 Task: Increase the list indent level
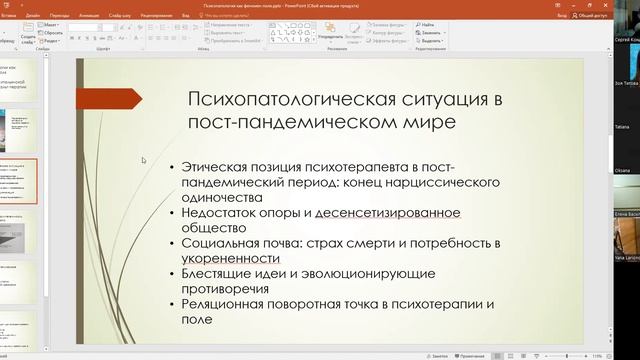185,27
